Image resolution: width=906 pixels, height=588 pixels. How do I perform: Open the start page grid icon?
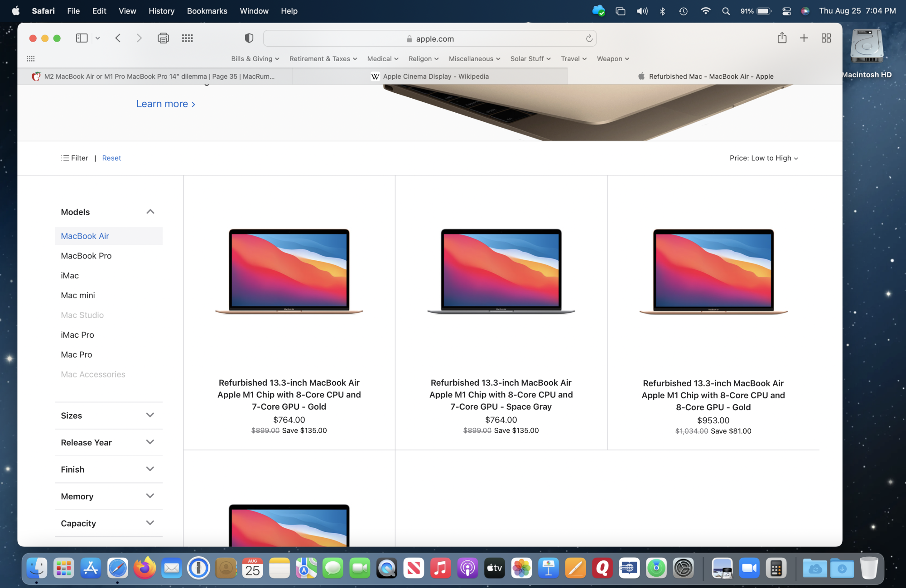tap(187, 38)
